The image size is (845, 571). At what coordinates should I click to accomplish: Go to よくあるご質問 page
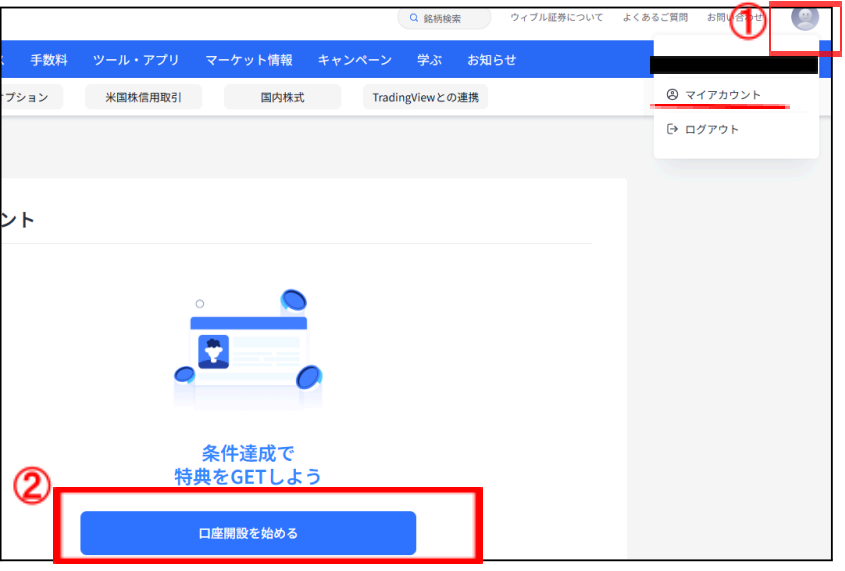point(655,18)
